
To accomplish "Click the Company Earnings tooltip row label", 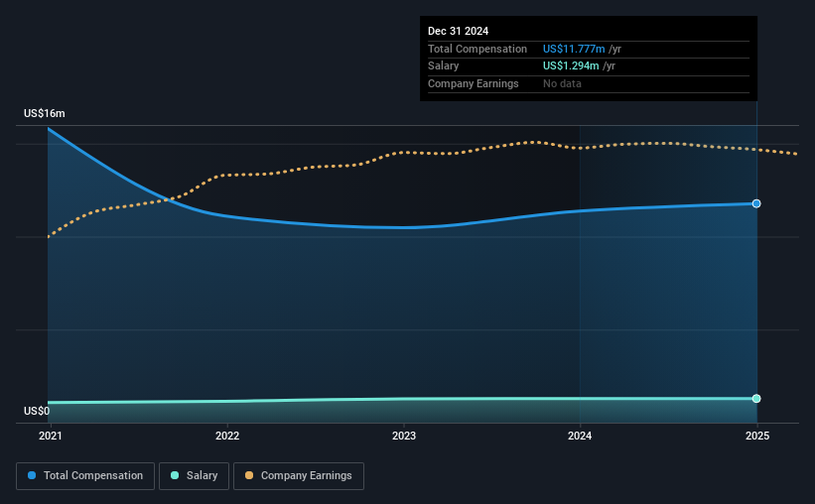I will (x=473, y=83).
